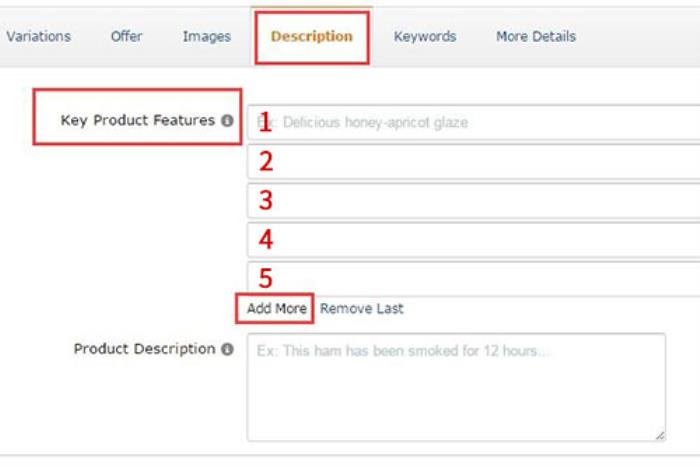Switch to the More Details tab
Screen dimensions: 700x467
(x=535, y=36)
